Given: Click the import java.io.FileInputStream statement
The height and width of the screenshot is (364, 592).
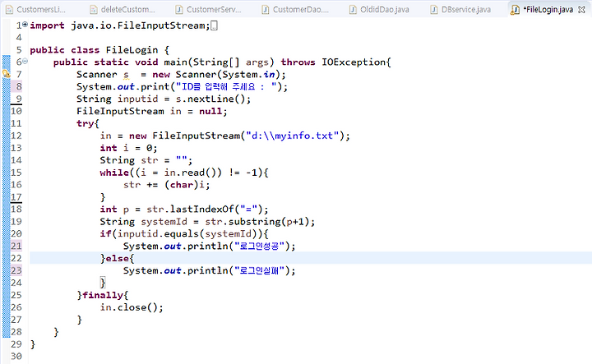Looking at the screenshot, I should click(120, 25).
